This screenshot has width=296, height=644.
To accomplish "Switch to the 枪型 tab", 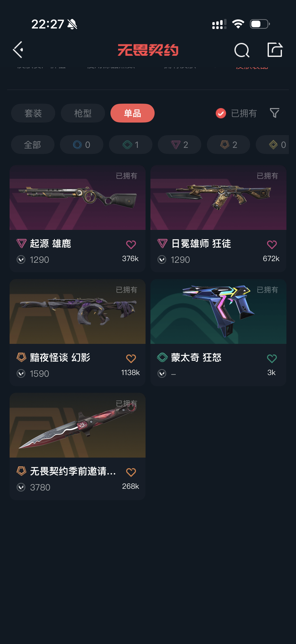I will tap(83, 113).
